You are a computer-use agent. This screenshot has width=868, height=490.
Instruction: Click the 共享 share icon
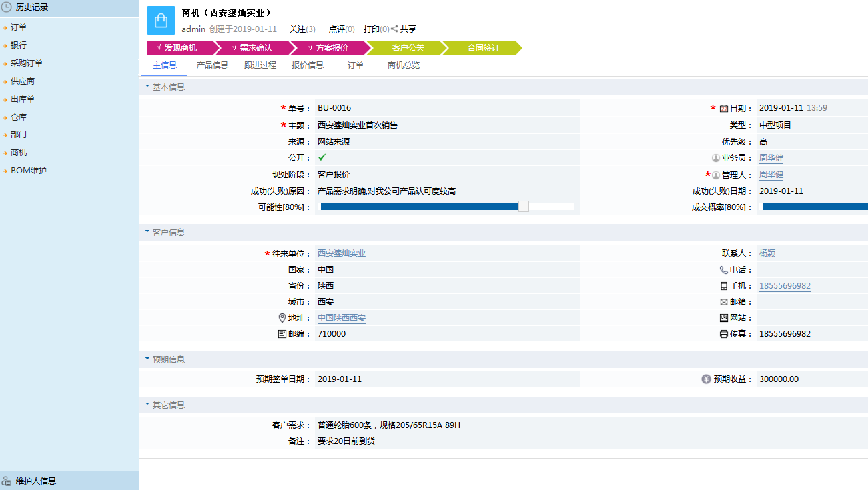click(x=394, y=29)
